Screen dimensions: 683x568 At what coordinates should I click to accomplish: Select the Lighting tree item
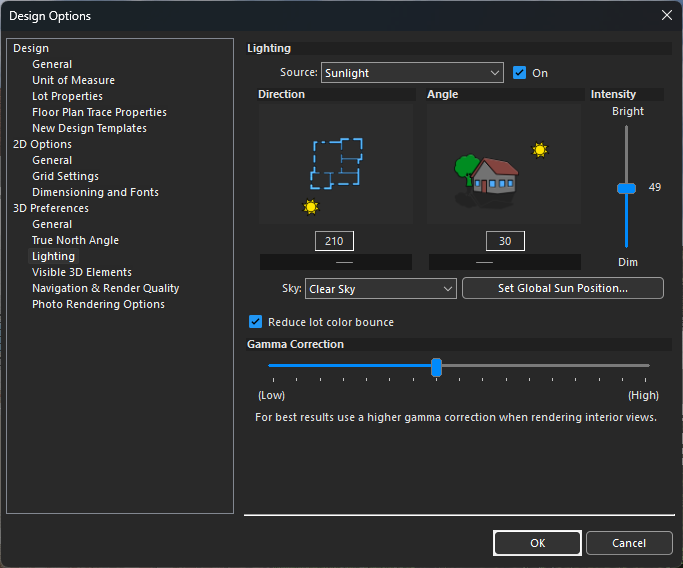tap(53, 256)
